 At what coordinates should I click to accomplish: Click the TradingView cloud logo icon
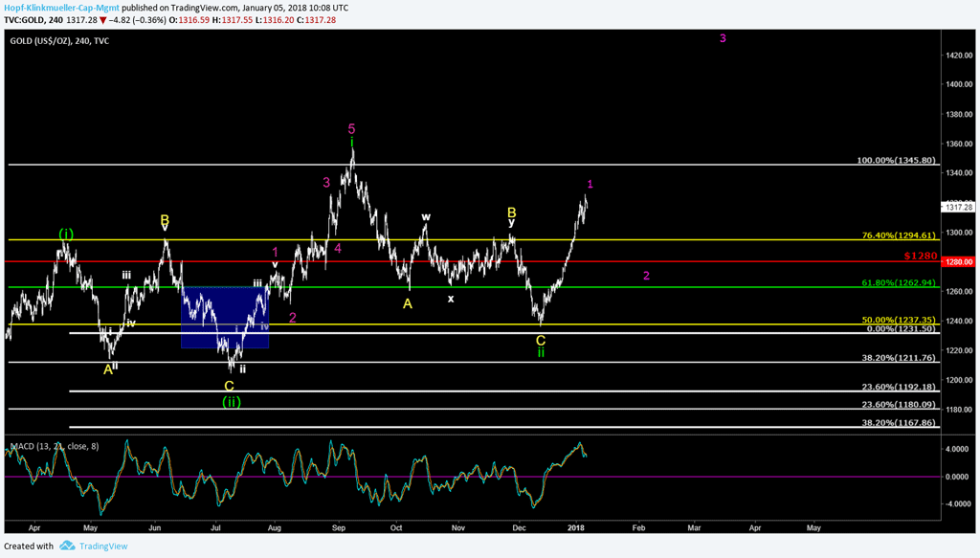coord(67,546)
